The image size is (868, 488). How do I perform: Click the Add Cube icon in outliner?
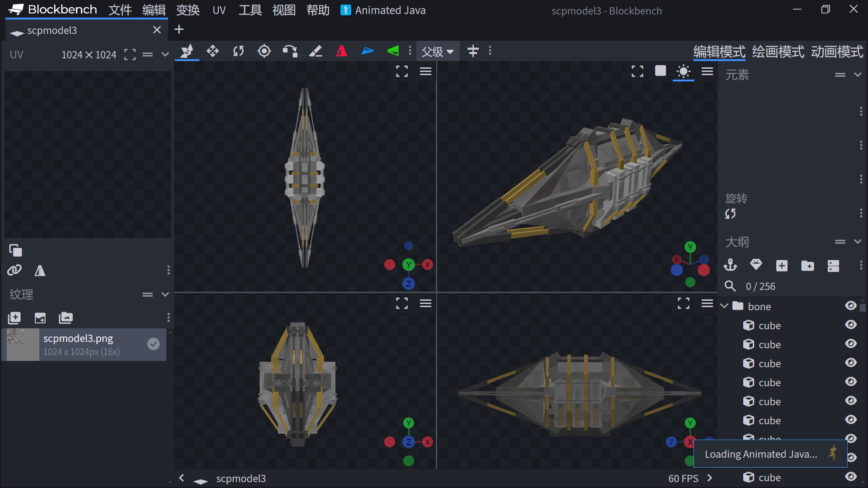[782, 265]
